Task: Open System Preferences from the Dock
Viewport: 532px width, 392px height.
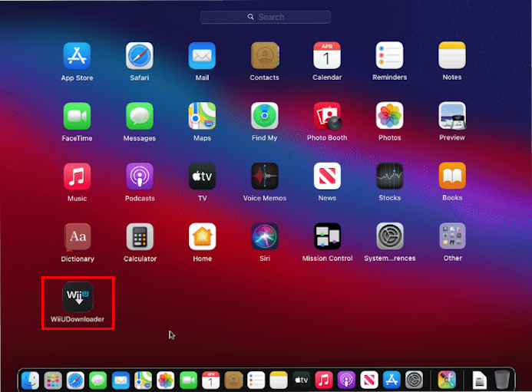Action: point(414,380)
